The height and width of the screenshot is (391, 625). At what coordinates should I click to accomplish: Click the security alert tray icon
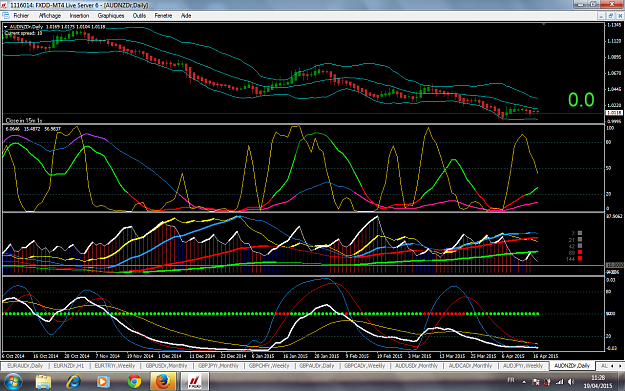click(548, 382)
